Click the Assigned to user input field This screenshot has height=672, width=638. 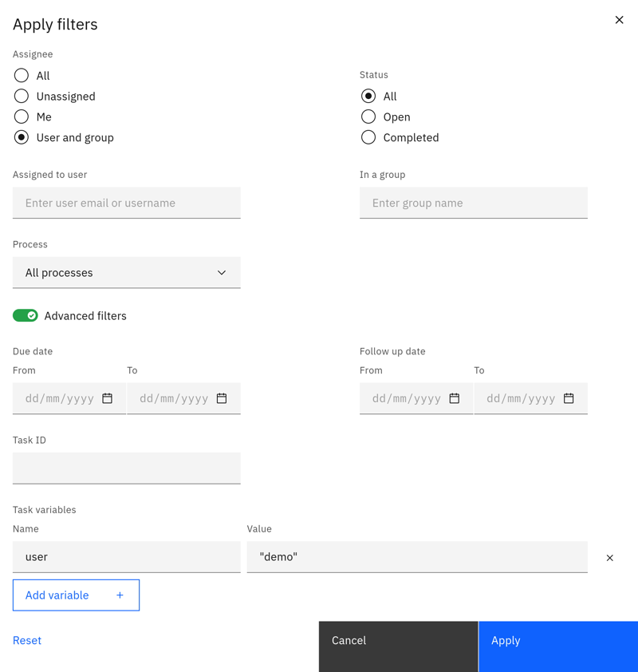point(127,203)
